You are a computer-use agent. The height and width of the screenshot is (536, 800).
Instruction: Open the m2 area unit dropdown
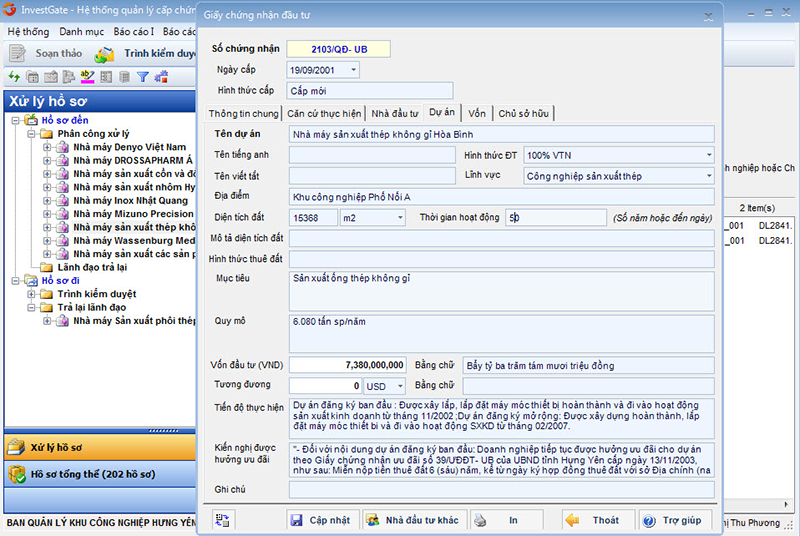pos(400,218)
